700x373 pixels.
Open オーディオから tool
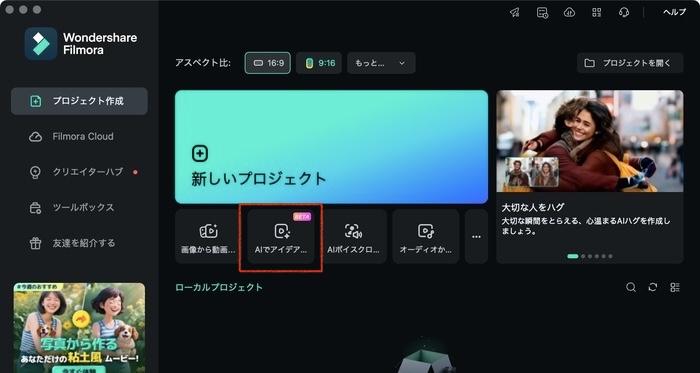click(426, 236)
